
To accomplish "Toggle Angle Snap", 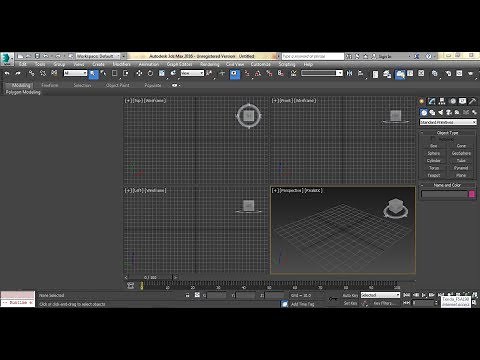I will 258,73.
